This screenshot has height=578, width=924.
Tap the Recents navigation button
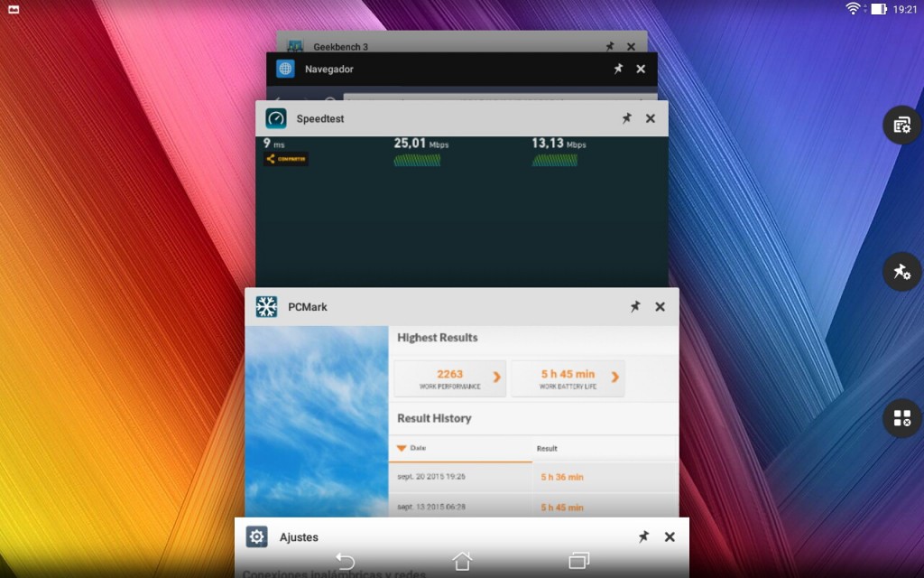pos(578,561)
